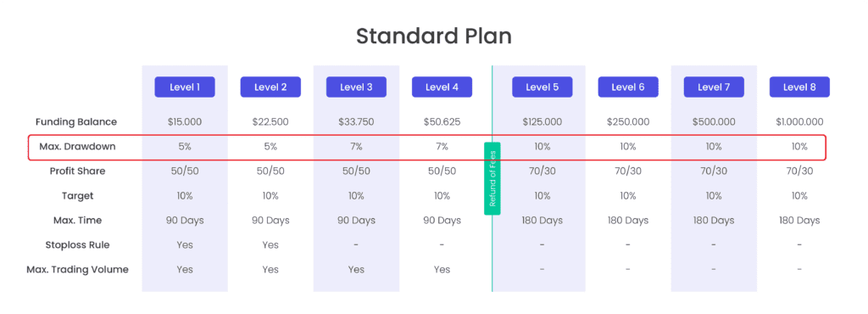Screen dimensions: 868x314
Task: Select the Level 2 button
Action: pyautogui.click(x=270, y=87)
